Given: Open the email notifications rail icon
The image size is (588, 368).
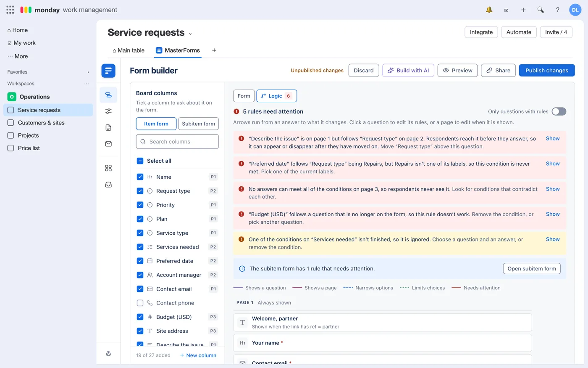Looking at the screenshot, I should 108,144.
